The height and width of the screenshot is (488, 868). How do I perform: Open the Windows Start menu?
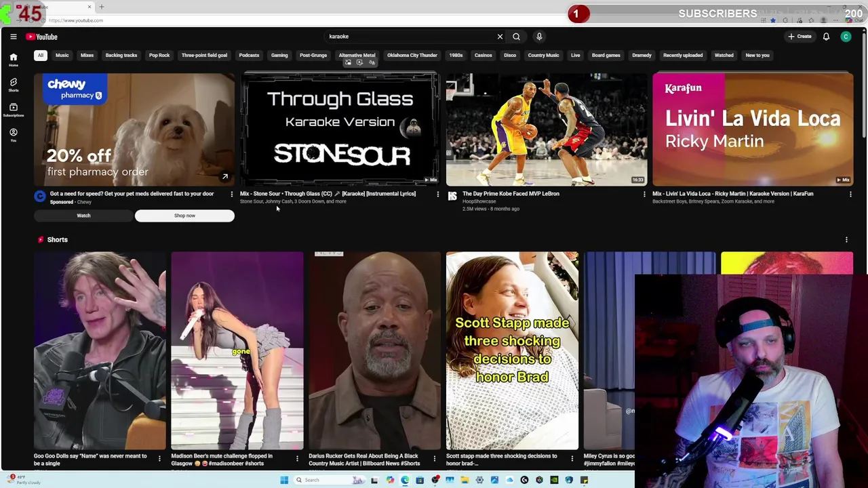point(284,480)
